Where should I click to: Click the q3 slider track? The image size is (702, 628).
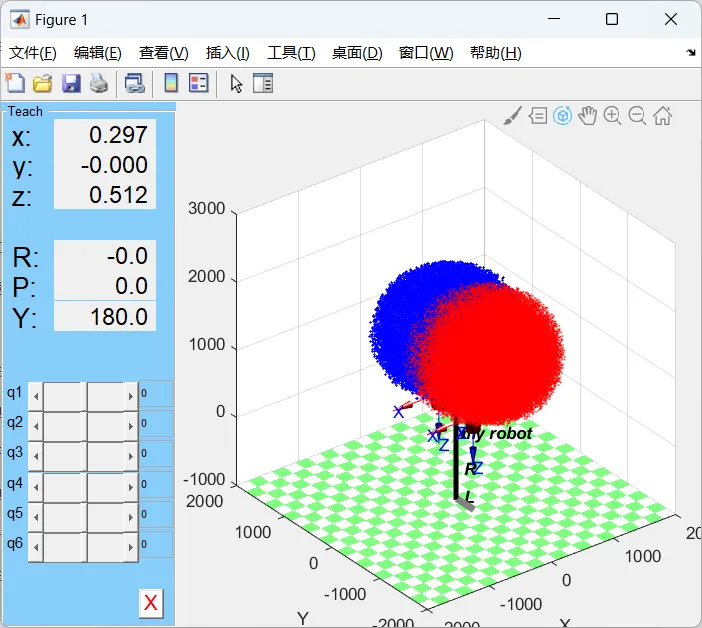[x=83, y=457]
